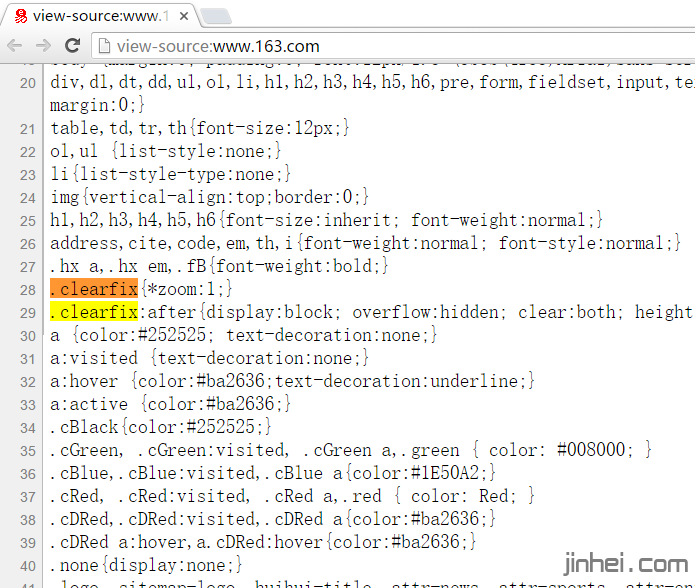
Task: Click the orange highlighted .clearfix on line 28
Action: click(94, 289)
